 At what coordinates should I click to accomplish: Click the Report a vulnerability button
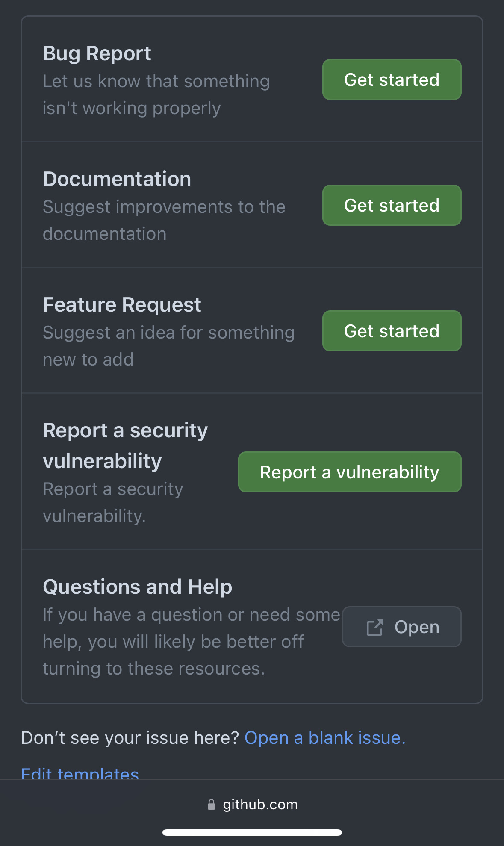click(x=350, y=472)
